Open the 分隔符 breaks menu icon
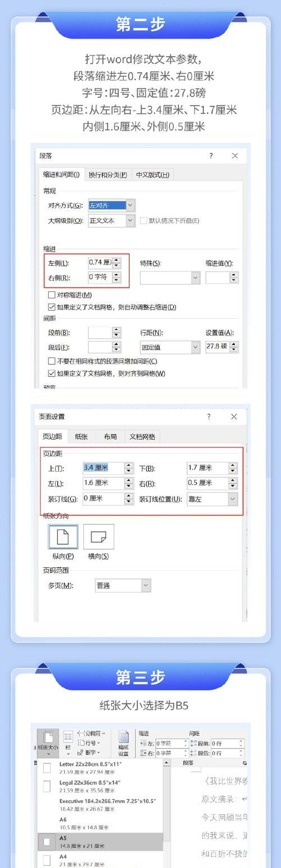 (91, 733)
